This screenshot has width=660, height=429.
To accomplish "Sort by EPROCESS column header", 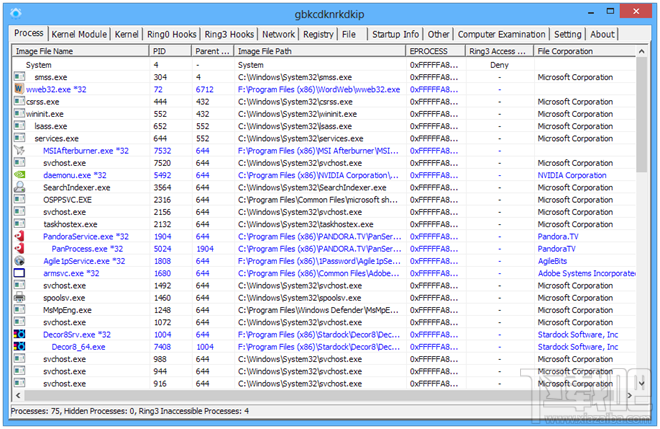I will coord(436,51).
